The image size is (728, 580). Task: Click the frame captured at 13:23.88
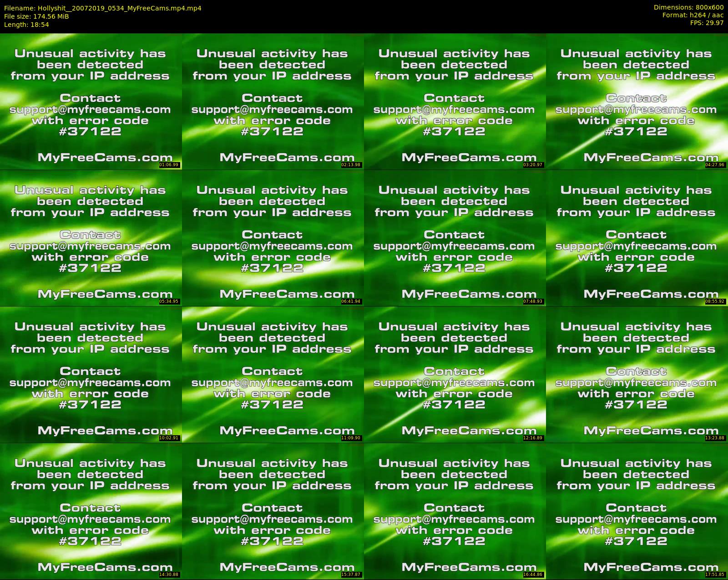(x=637, y=374)
